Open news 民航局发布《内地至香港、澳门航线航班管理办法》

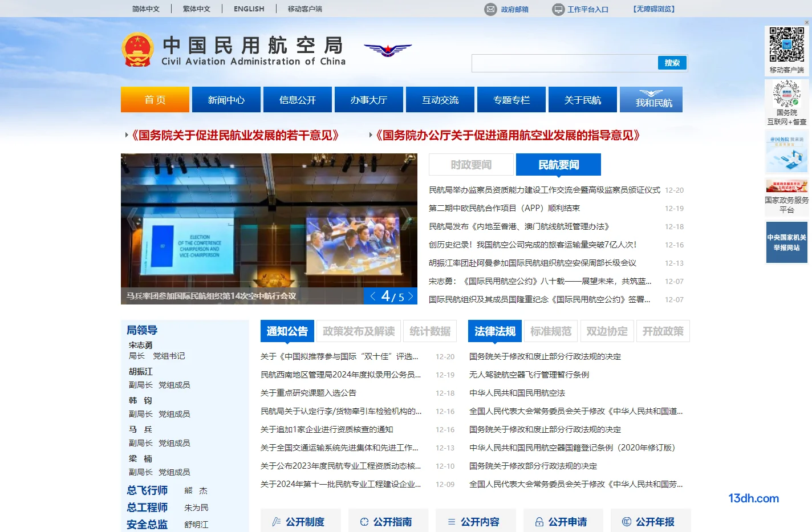click(519, 226)
